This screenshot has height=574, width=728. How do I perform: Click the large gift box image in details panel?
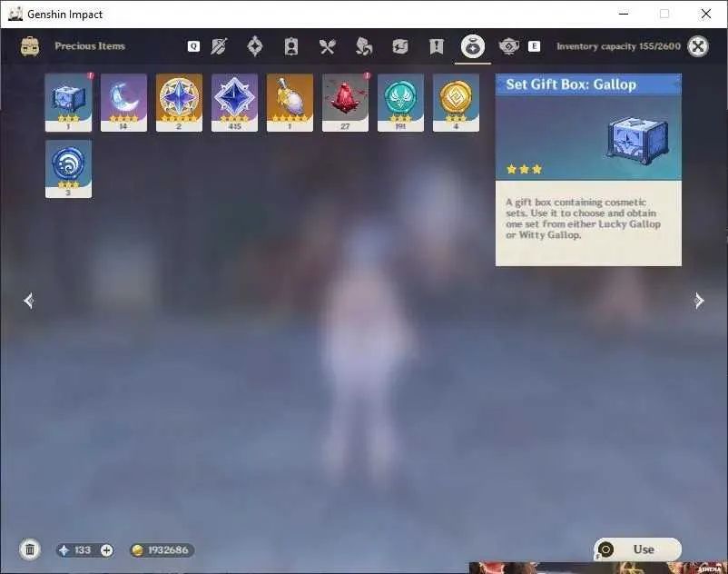pyautogui.click(x=638, y=141)
